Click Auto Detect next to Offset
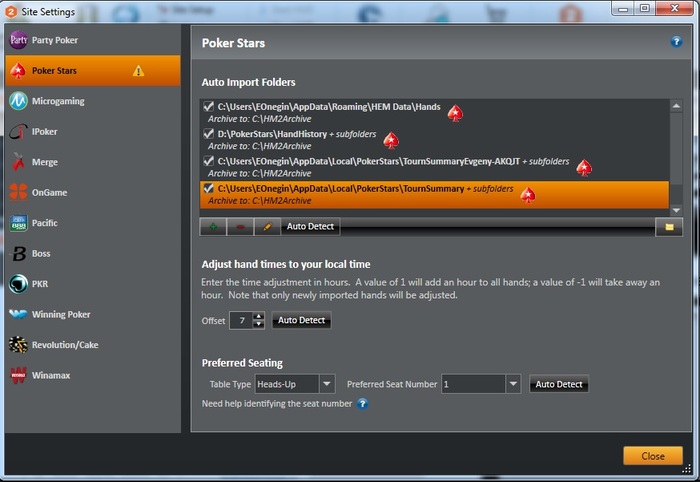 301,320
